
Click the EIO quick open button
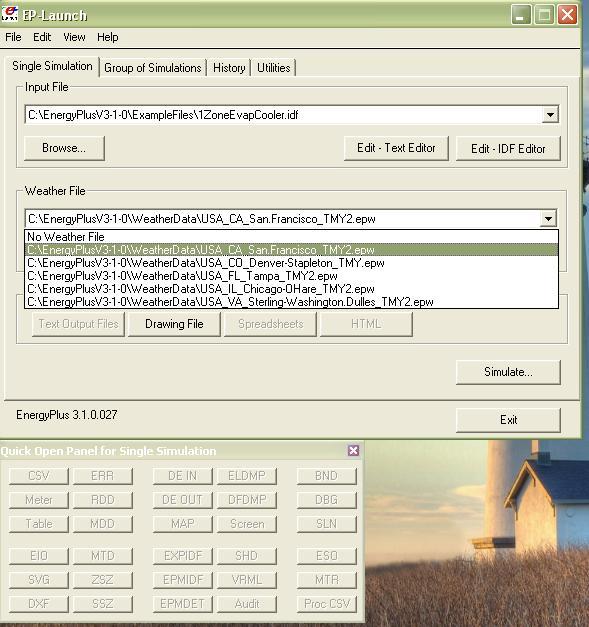[39, 556]
